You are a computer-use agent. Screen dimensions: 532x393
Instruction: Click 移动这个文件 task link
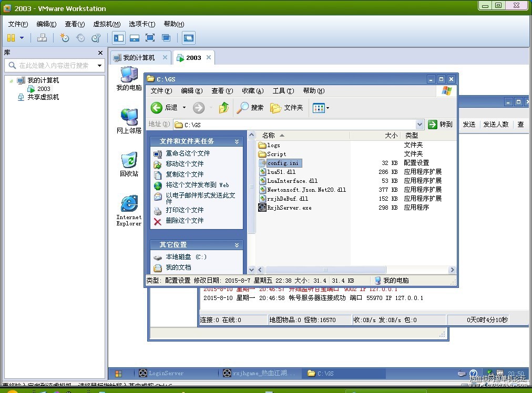click(x=185, y=164)
